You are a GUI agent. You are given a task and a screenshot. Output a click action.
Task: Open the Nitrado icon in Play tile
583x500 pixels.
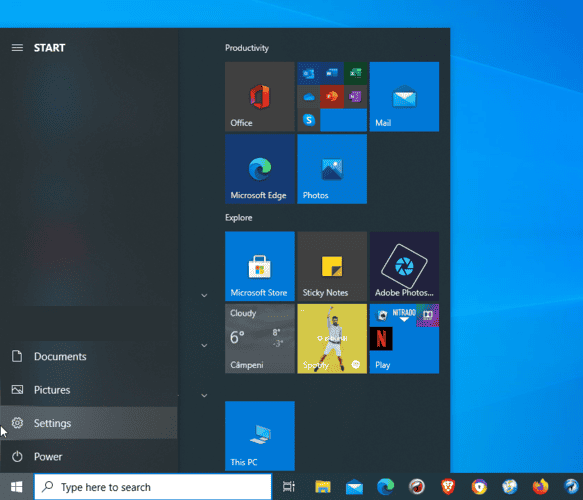404,315
